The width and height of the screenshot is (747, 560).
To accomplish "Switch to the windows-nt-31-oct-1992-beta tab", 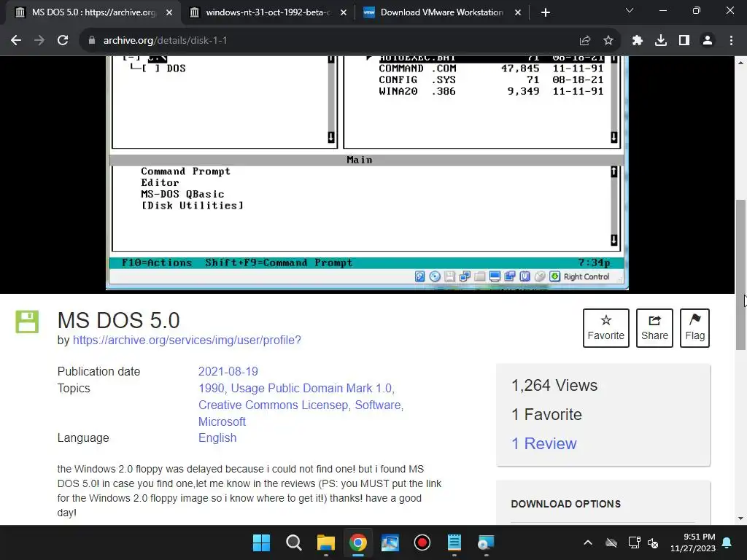I will (x=267, y=12).
